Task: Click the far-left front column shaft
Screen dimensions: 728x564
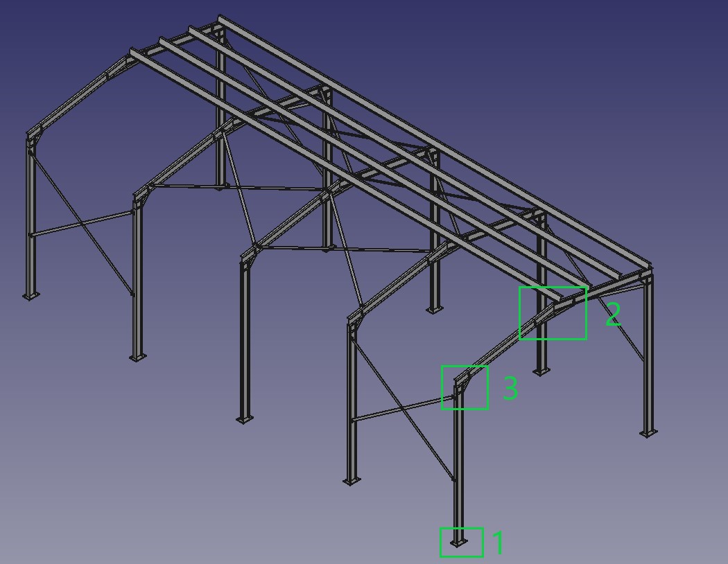Action: click(x=31, y=222)
